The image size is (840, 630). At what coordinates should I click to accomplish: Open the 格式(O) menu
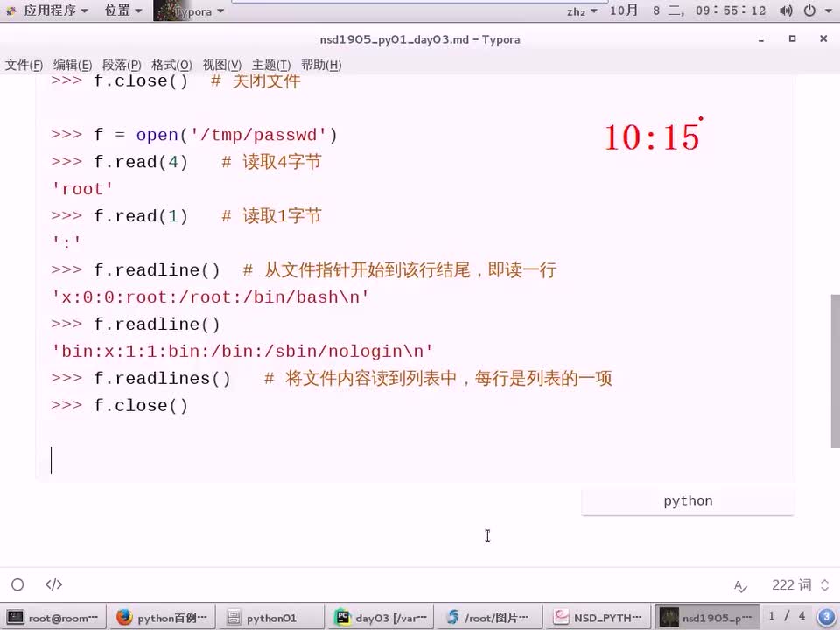pyautogui.click(x=171, y=65)
